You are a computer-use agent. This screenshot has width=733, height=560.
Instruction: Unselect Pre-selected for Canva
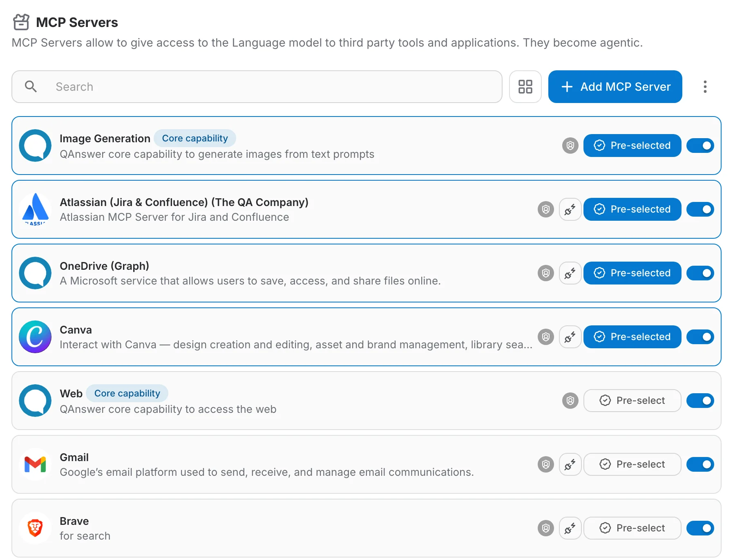pyautogui.click(x=632, y=337)
